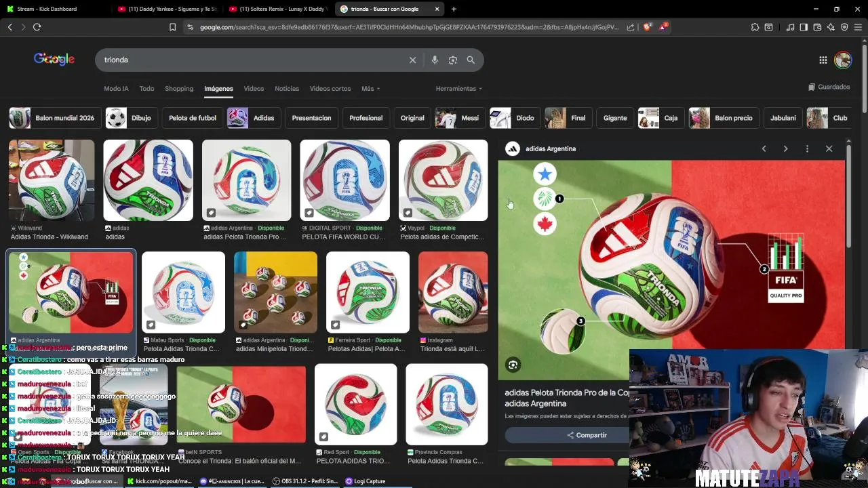Click the magnifying glass search button
Screen dimensions: 868x488
pos(471,60)
